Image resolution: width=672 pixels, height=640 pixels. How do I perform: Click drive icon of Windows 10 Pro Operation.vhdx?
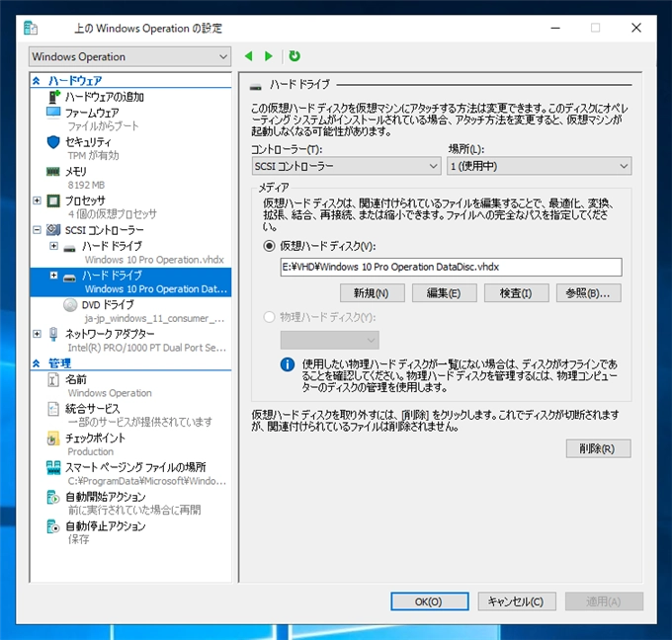click(70, 249)
